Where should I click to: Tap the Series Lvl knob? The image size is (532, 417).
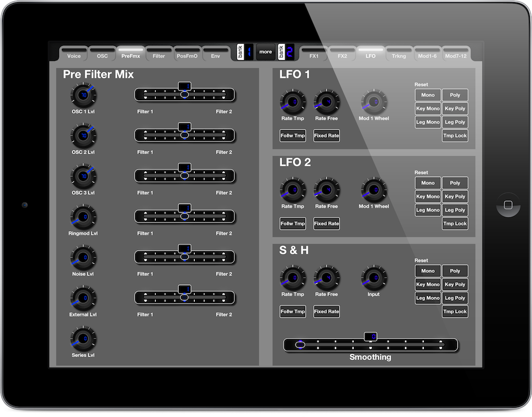pyautogui.click(x=83, y=338)
